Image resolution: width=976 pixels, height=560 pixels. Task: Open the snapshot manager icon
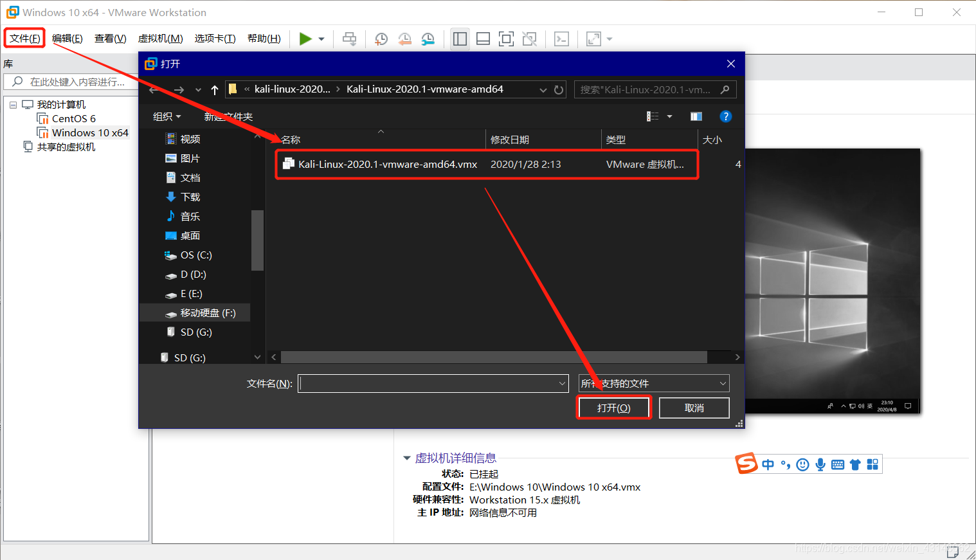coord(428,39)
